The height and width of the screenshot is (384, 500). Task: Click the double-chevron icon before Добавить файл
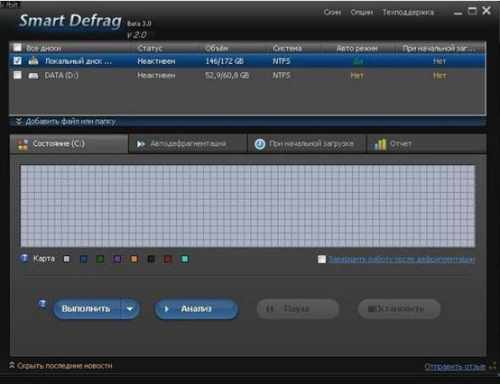click(19, 121)
